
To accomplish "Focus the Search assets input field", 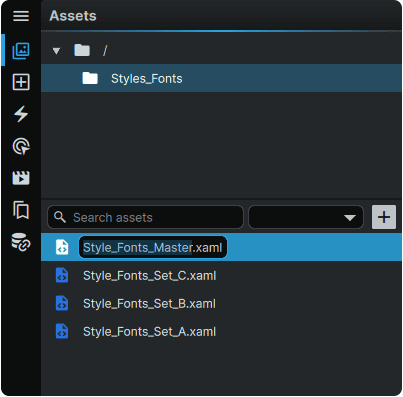I will pos(145,217).
